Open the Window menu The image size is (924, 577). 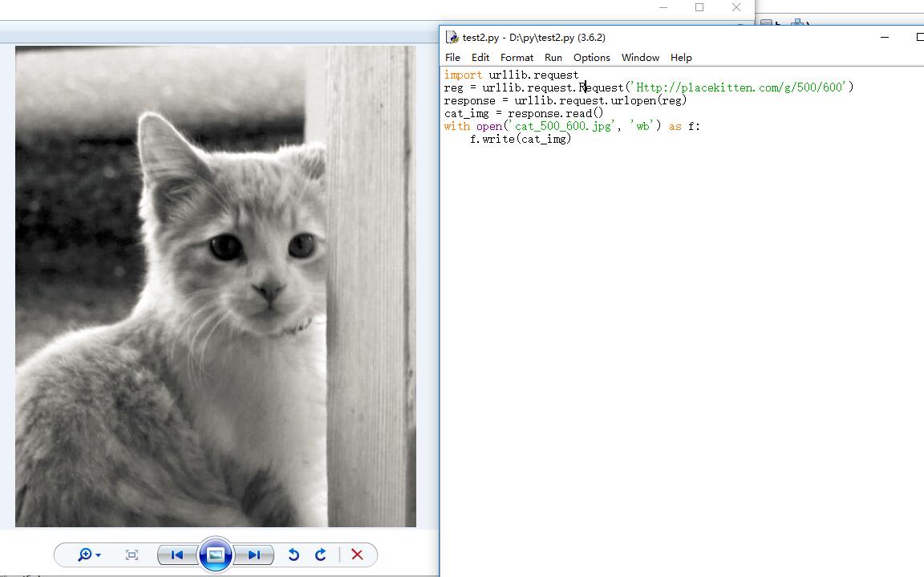pyautogui.click(x=640, y=58)
